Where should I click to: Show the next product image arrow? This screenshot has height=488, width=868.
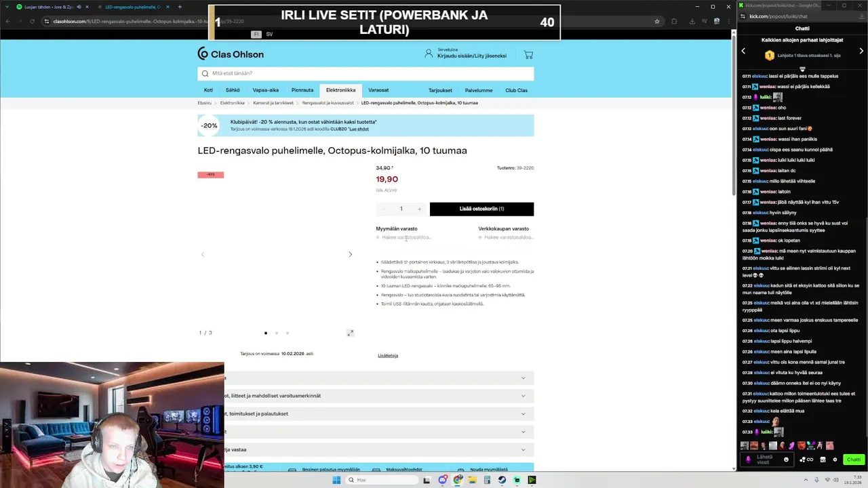tap(351, 254)
